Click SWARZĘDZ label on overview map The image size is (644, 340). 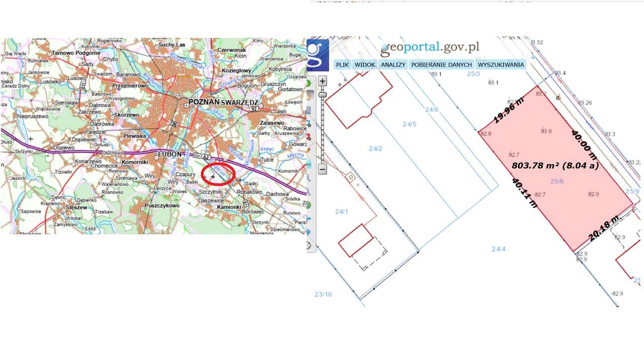(x=239, y=102)
